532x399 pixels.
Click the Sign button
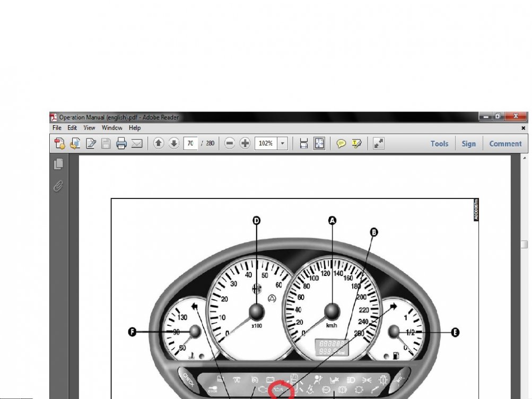[x=468, y=143]
